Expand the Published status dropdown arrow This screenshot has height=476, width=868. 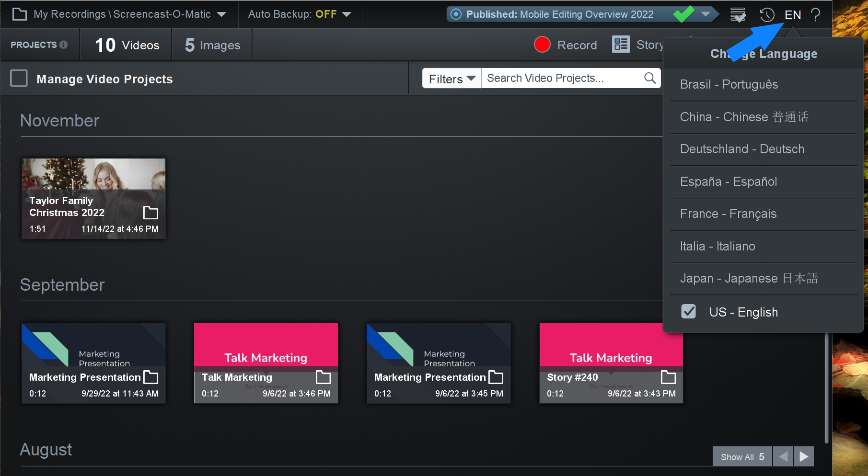coord(706,14)
